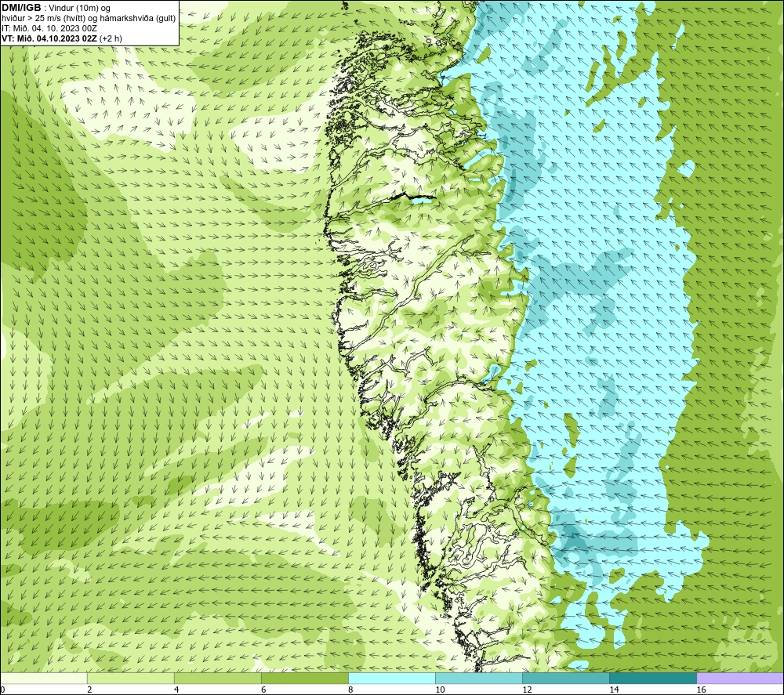Click the 14–16 m/s dark teal swatch
Screen dimensions: 784x695
[653, 678]
